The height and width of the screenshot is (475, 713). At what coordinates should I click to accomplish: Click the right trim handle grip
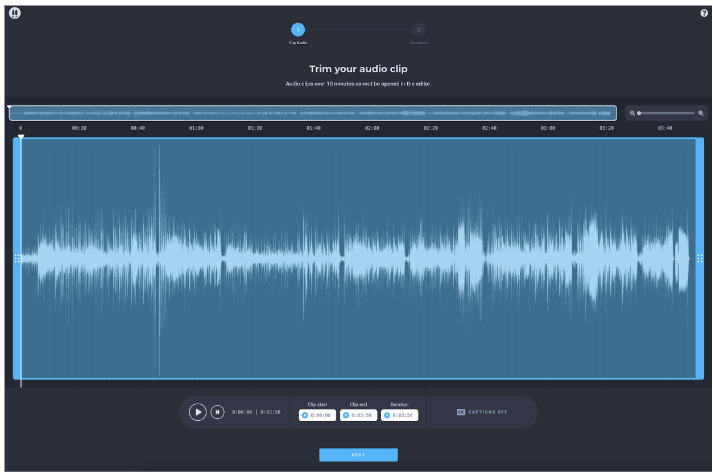coord(700,259)
